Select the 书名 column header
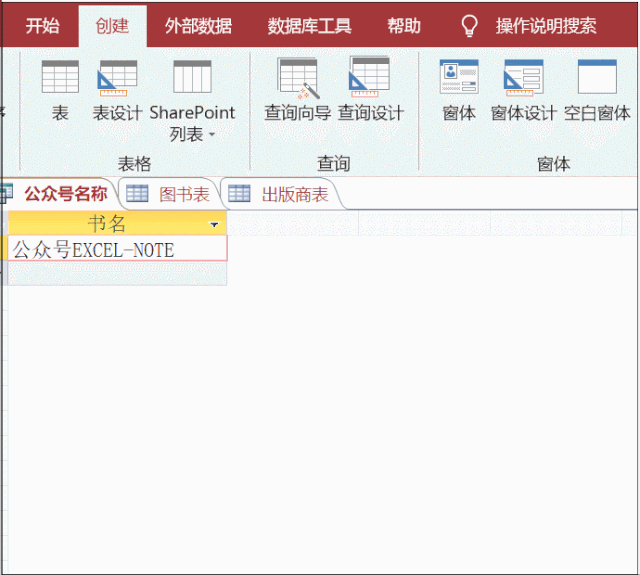640x575 pixels. (118, 223)
